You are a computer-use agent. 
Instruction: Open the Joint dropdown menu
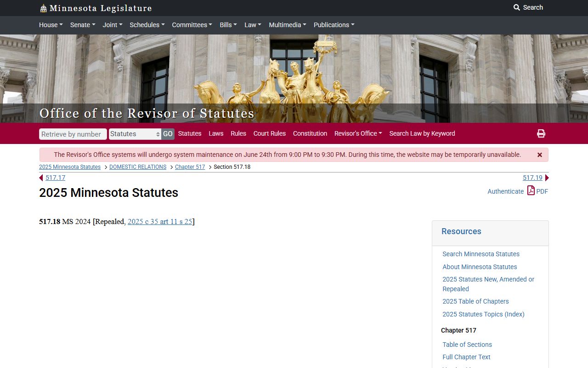point(113,25)
